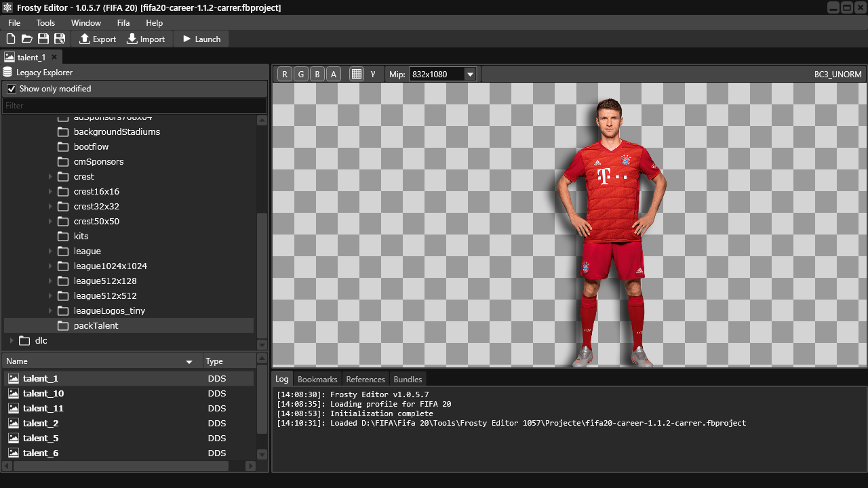868x488 pixels.
Task: Click the player texture preview image
Action: 612,232
